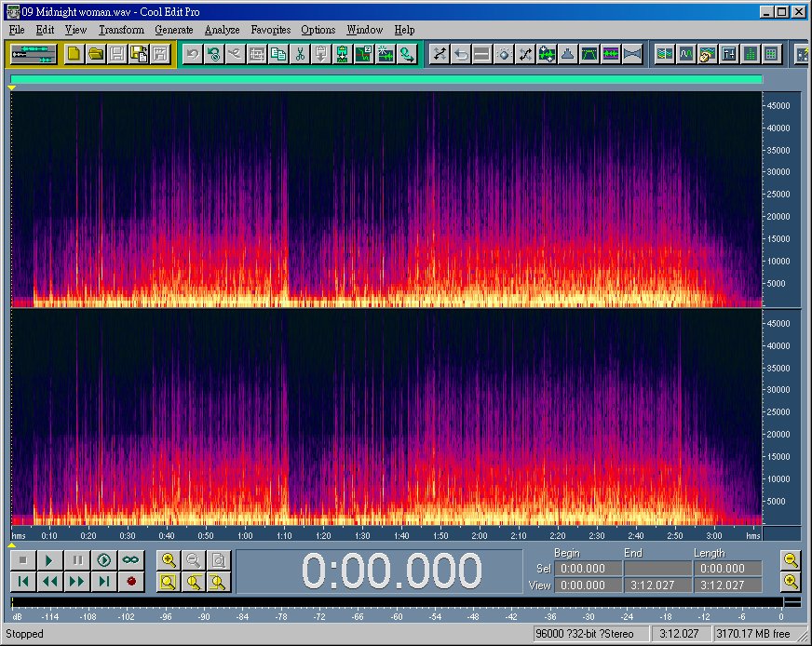Click the hand-over-spectrum icon
The width and height of the screenshot is (812, 646).
point(708,54)
